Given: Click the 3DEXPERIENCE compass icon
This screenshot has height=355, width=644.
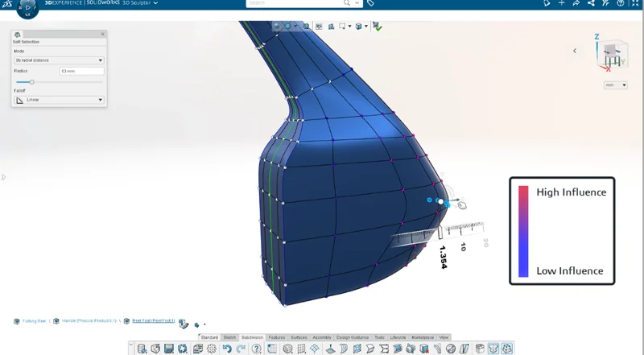Looking at the screenshot, I should pos(27,9).
